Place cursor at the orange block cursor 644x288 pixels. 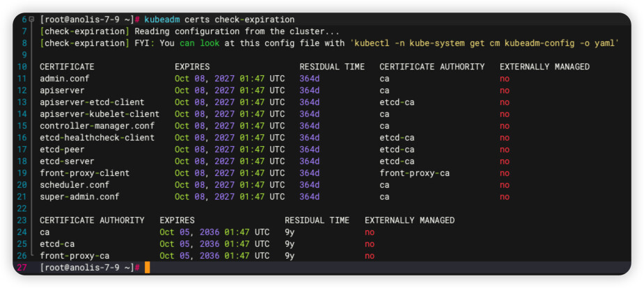pos(148,268)
